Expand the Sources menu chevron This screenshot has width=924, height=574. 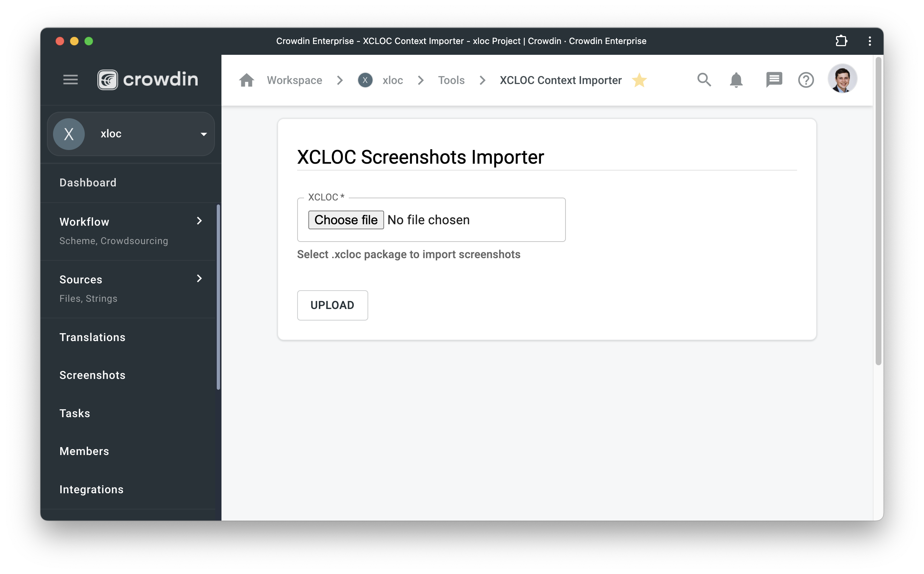[x=199, y=279]
